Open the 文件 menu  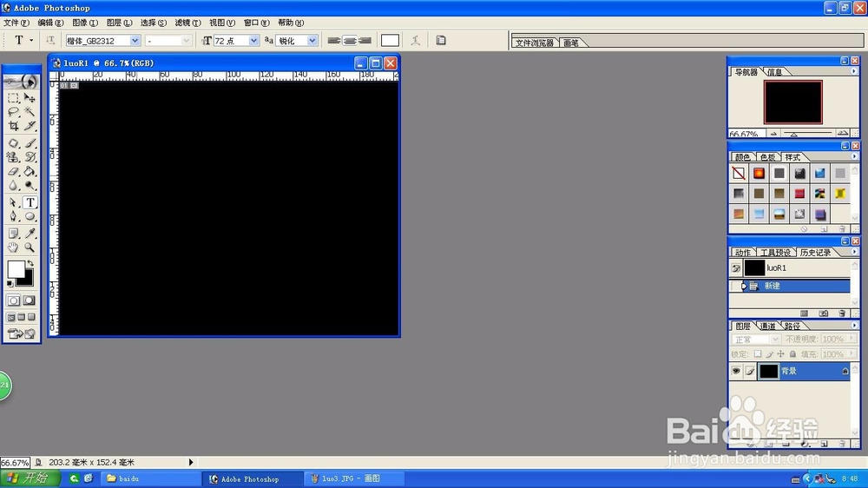point(16,23)
